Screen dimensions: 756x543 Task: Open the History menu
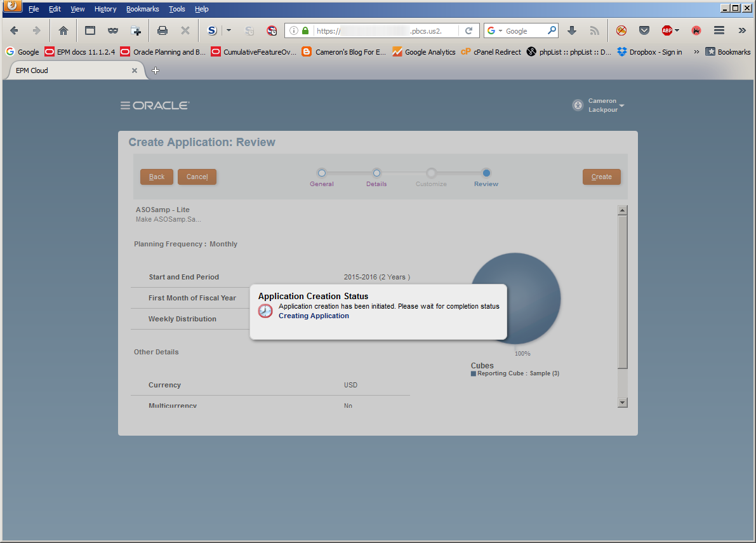(x=105, y=9)
